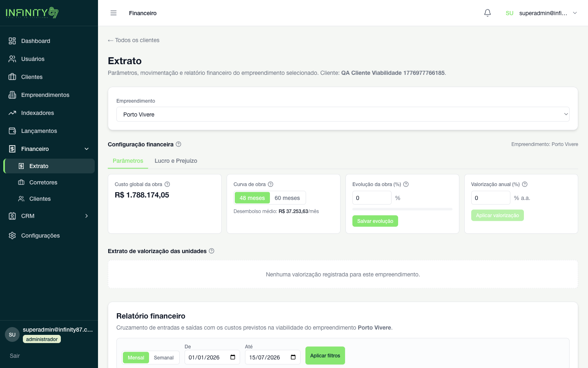The image size is (588, 368).
Task: Select the 48 meses curve option
Action: click(252, 198)
